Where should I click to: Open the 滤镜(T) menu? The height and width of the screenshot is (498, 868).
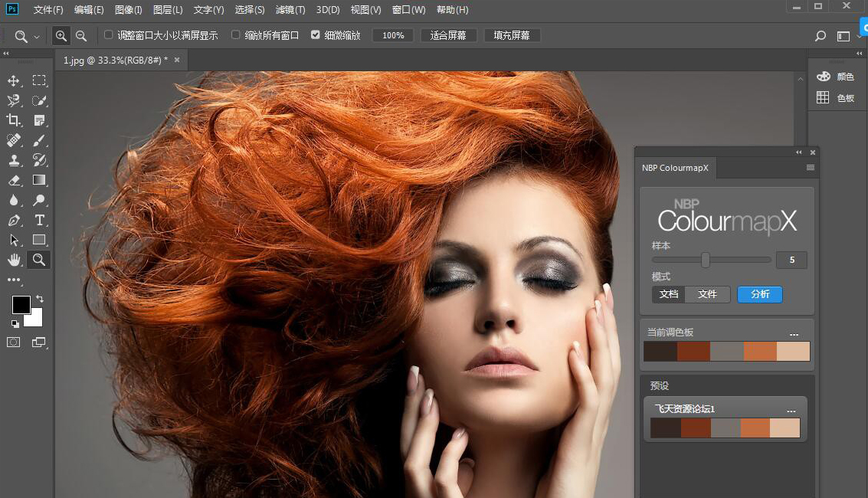coord(290,10)
